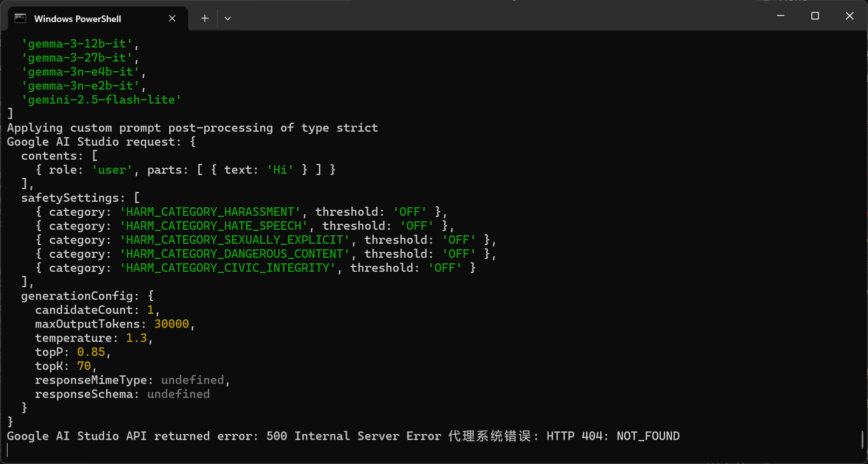
Task: Click the 'gemma-3-12b-it' model name
Action: tap(77, 44)
